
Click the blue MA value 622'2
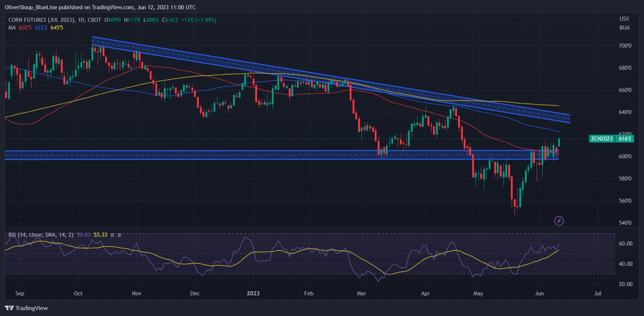coord(41,27)
